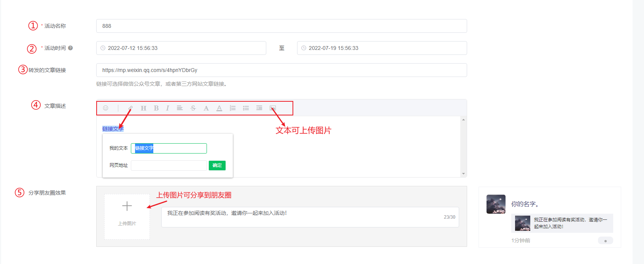Click the 至 separator between dates
The height and width of the screenshot is (264, 644).
[x=282, y=48]
